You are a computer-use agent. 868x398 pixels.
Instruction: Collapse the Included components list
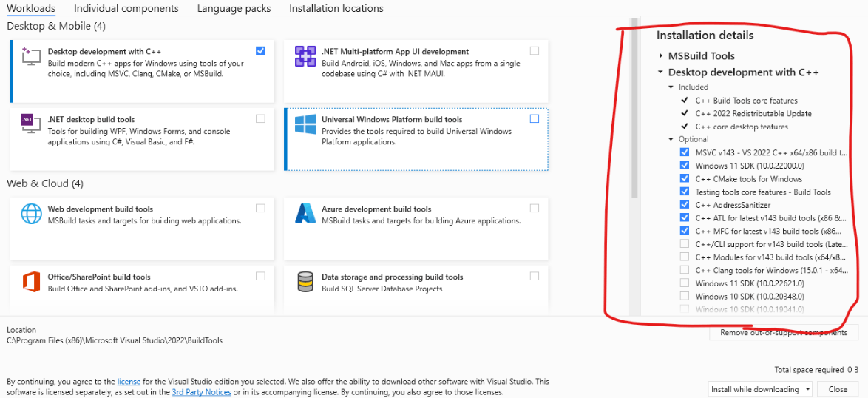coord(671,87)
